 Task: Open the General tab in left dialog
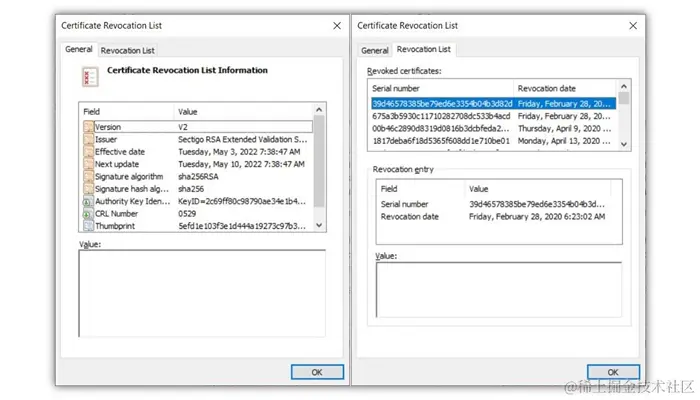[79, 49]
